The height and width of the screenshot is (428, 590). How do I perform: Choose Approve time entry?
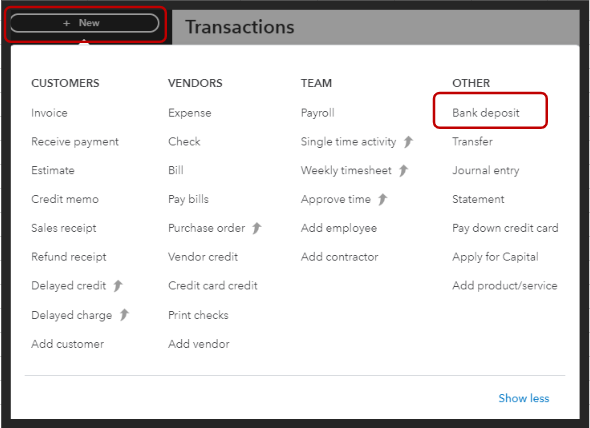[336, 199]
